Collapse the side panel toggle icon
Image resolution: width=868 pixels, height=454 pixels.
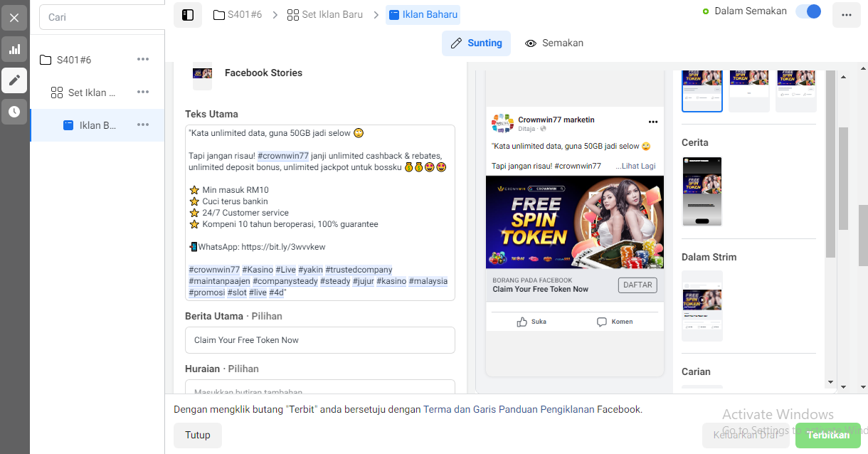tap(188, 15)
